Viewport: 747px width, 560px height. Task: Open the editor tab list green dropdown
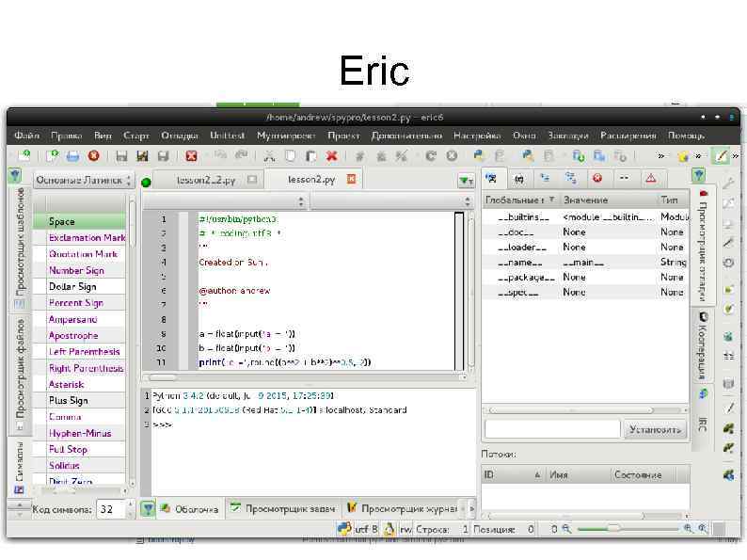[x=466, y=181]
